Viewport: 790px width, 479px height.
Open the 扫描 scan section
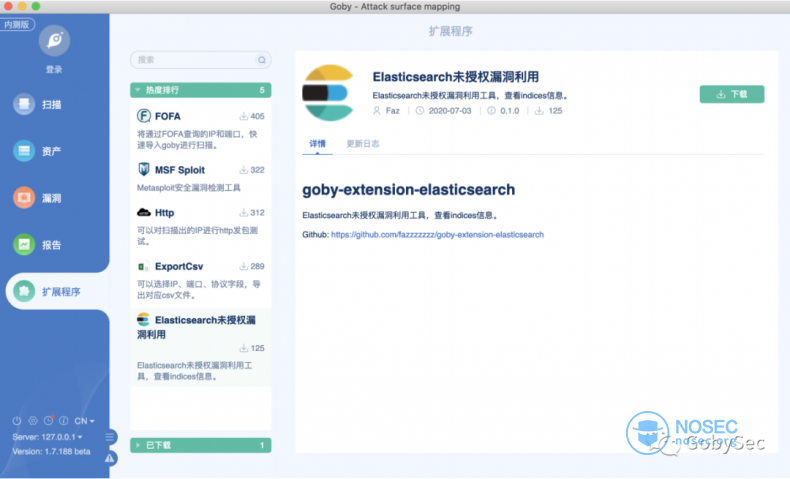pyautogui.click(x=38, y=104)
